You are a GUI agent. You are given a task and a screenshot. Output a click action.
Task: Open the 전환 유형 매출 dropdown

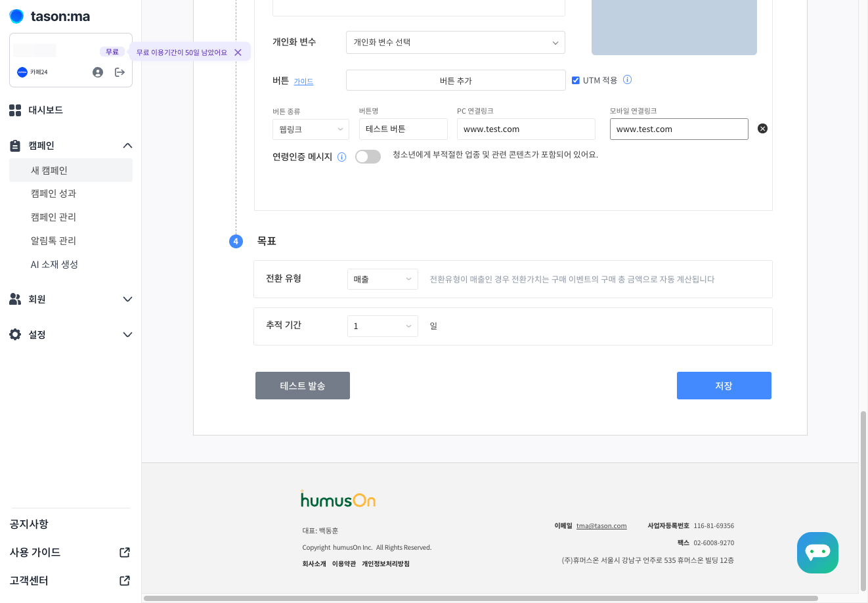pos(383,279)
